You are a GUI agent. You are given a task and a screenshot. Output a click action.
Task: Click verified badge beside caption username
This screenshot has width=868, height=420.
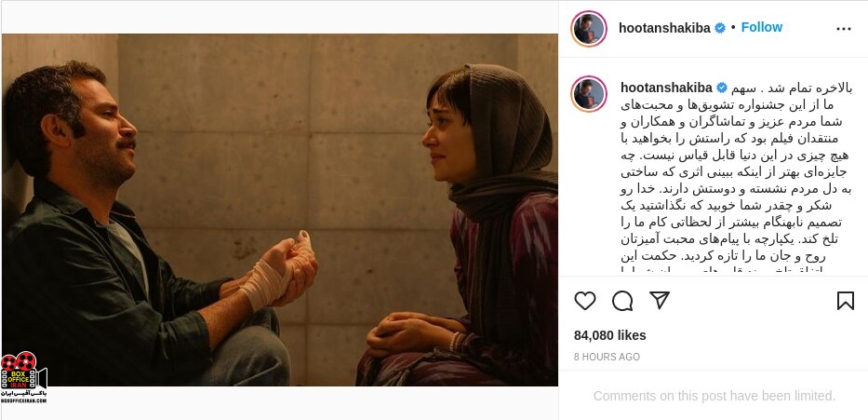pyautogui.click(x=722, y=88)
